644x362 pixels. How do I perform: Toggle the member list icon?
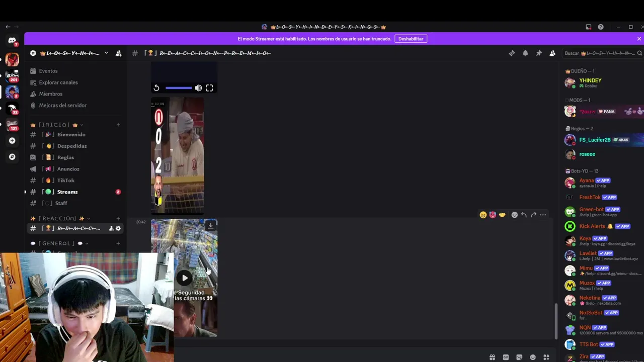click(x=552, y=53)
